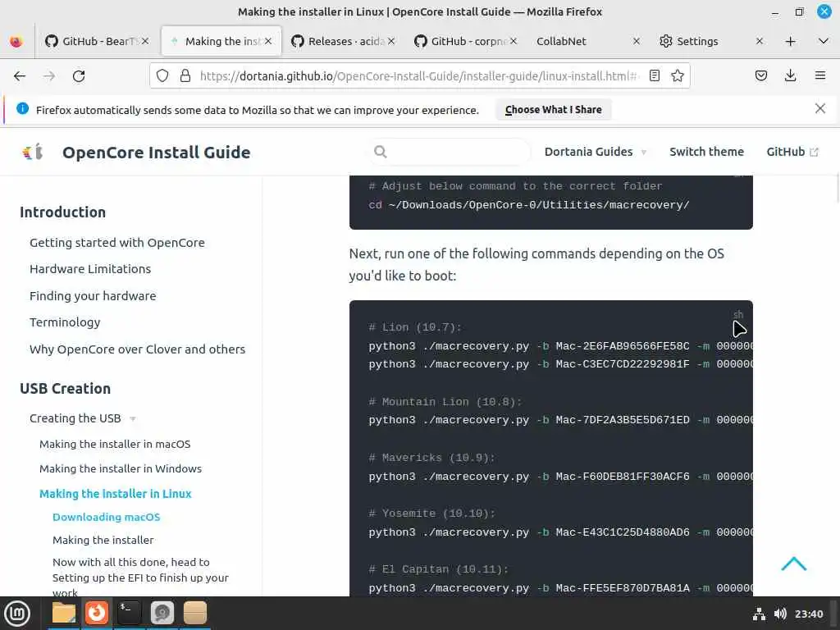
Task: Bookmark this page with the star icon
Action: 678,75
